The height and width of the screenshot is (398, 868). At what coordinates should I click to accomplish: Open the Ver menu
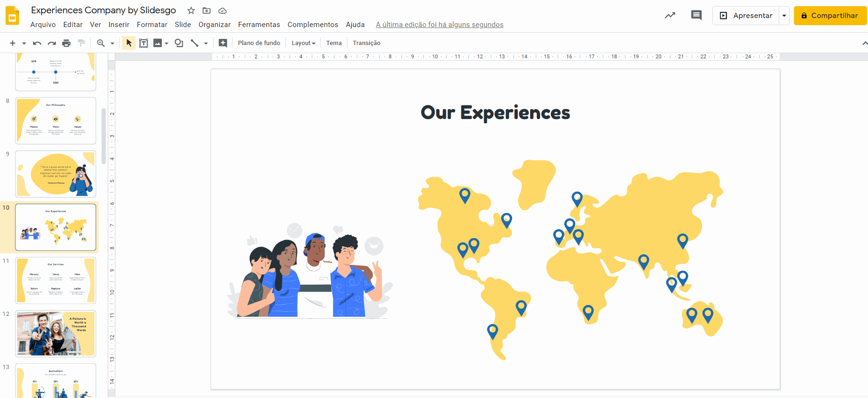[x=95, y=25]
